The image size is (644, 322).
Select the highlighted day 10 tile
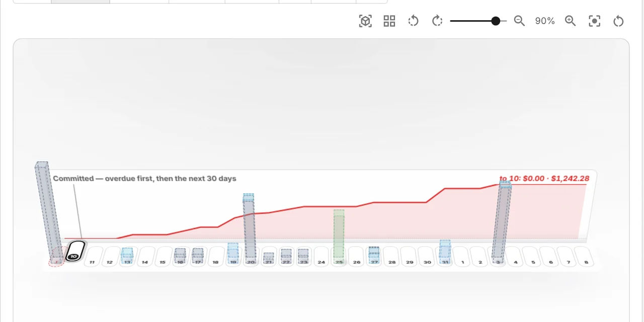point(75,251)
